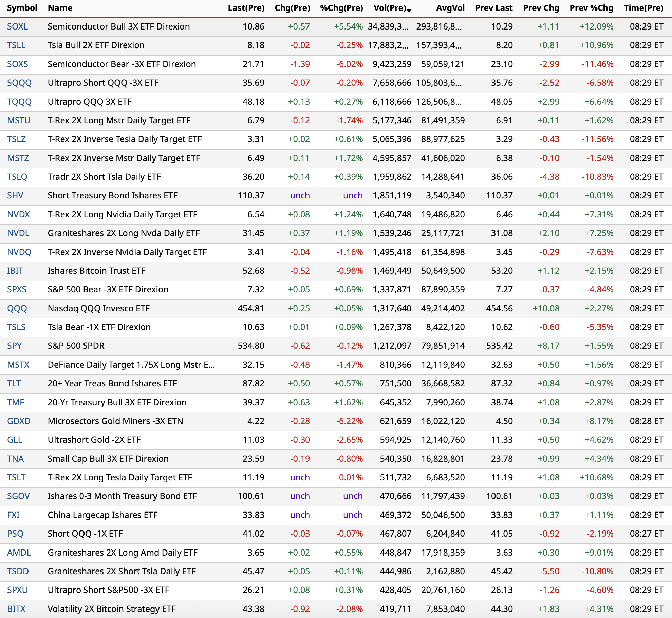Screen dimensions: 672x618
Task: Click the GDXD ticker link
Action: [19, 421]
